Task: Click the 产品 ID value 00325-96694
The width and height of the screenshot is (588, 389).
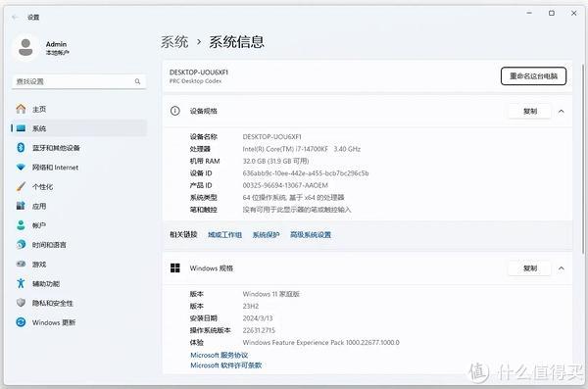Action: [x=285, y=185]
